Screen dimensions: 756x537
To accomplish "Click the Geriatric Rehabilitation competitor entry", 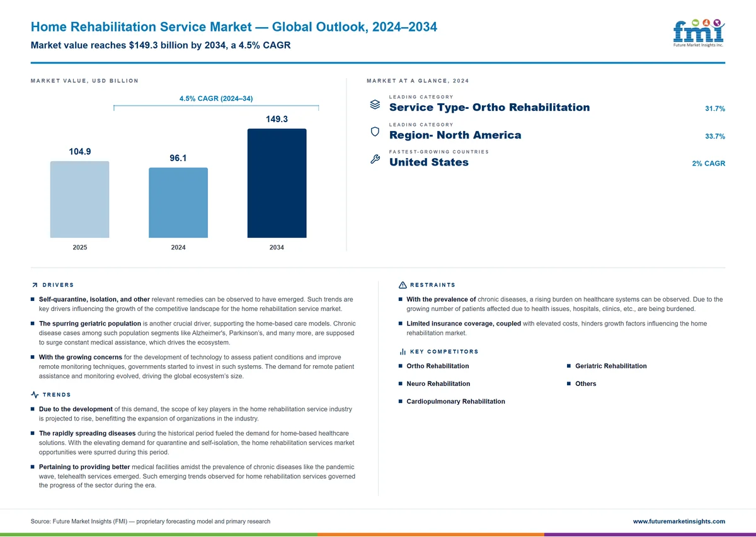I will [x=610, y=366].
